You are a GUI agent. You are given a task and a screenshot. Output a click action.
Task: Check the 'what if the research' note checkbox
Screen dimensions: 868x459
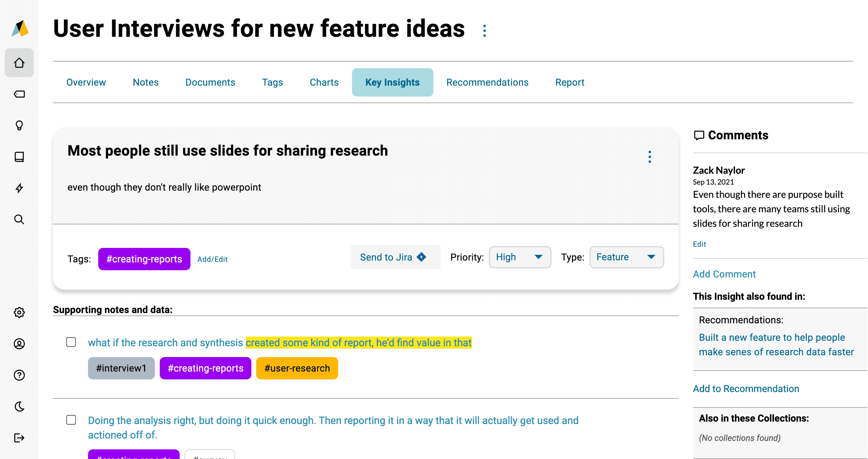pyautogui.click(x=71, y=342)
